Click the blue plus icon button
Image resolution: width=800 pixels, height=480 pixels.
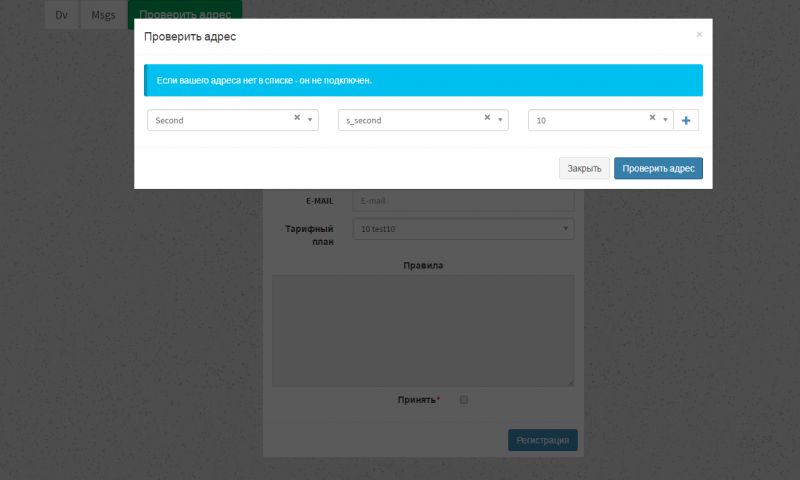coord(686,120)
